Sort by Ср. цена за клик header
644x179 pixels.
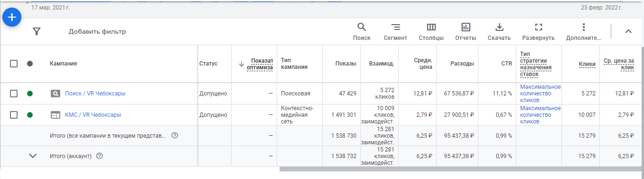(x=619, y=64)
